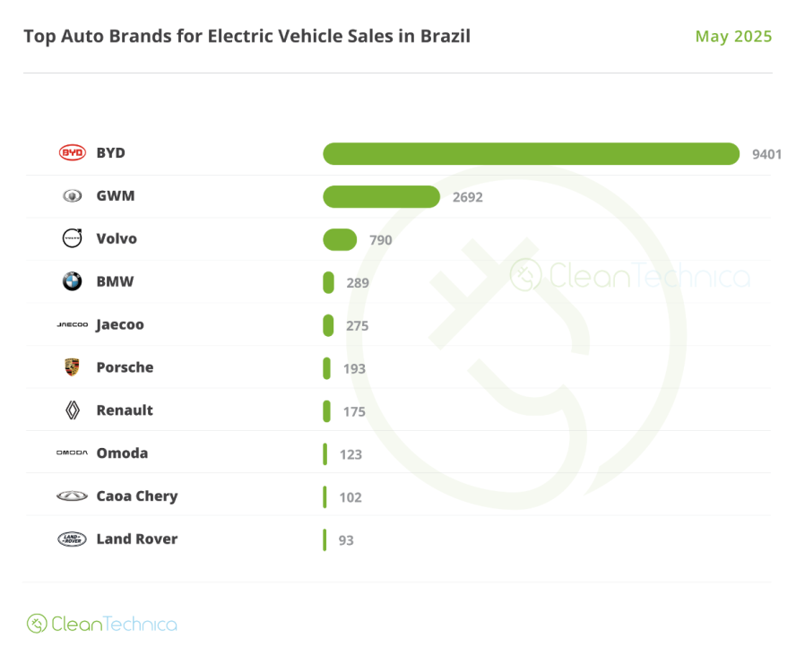Select the Renault diamond logo
The height and width of the screenshot is (672, 796).
tap(72, 410)
